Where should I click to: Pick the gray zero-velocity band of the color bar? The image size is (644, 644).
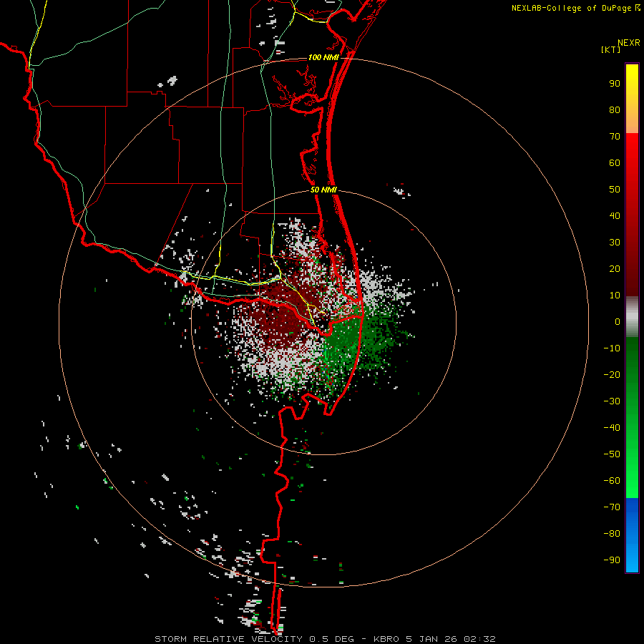click(632, 317)
